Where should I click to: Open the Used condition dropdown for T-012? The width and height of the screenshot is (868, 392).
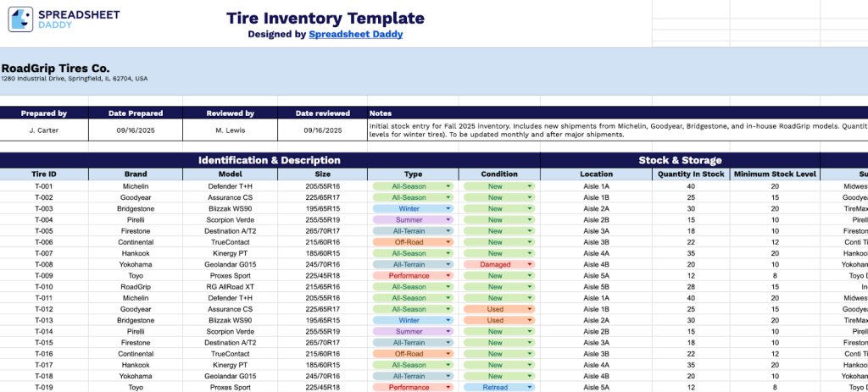click(499, 309)
